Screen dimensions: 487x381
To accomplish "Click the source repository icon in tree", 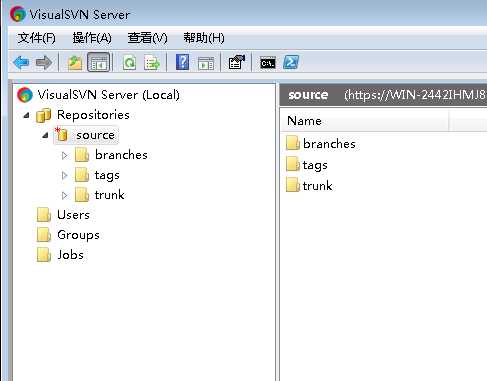I will (62, 134).
